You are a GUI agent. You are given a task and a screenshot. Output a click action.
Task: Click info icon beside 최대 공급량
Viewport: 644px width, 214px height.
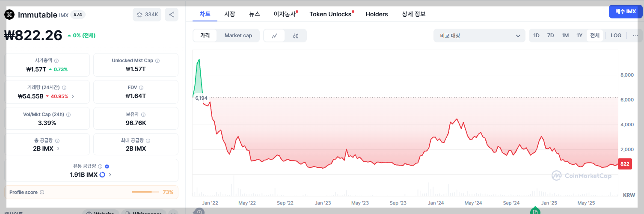pos(148,140)
